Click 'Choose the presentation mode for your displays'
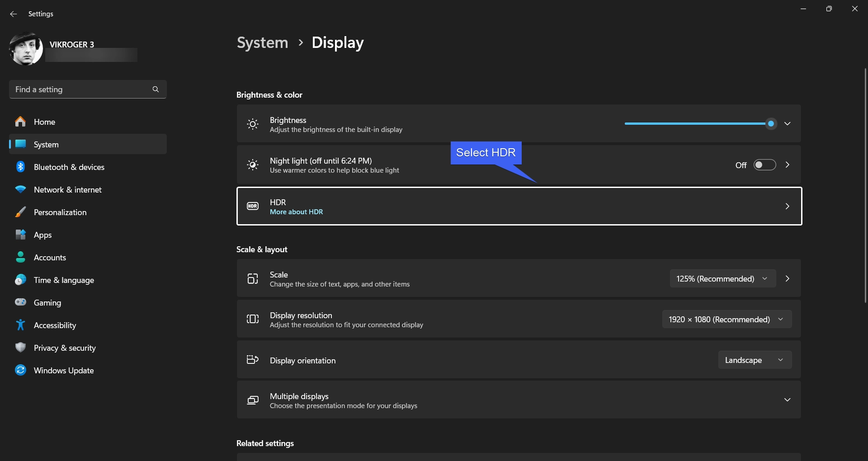This screenshot has width=868, height=461. pyautogui.click(x=344, y=406)
